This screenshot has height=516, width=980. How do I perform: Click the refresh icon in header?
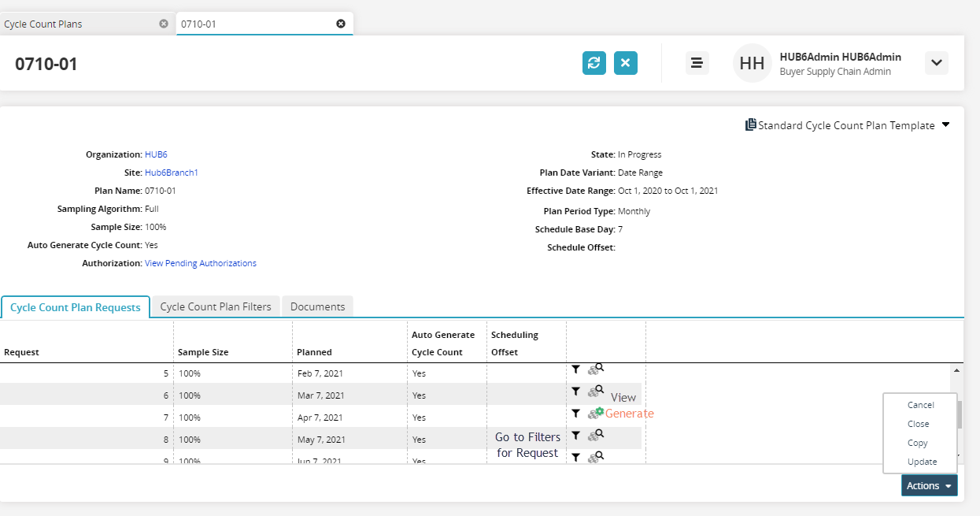594,63
